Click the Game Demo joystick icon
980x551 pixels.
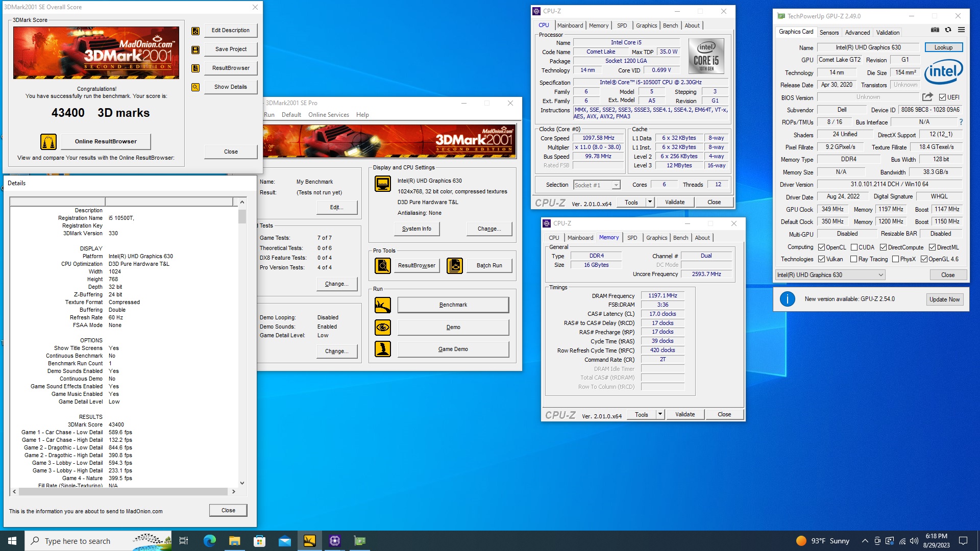pos(383,349)
